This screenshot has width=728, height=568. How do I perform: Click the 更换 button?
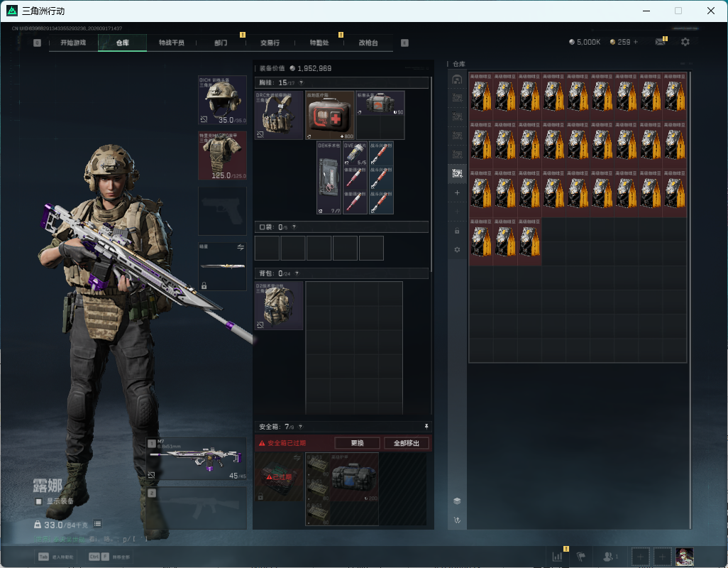(x=357, y=443)
